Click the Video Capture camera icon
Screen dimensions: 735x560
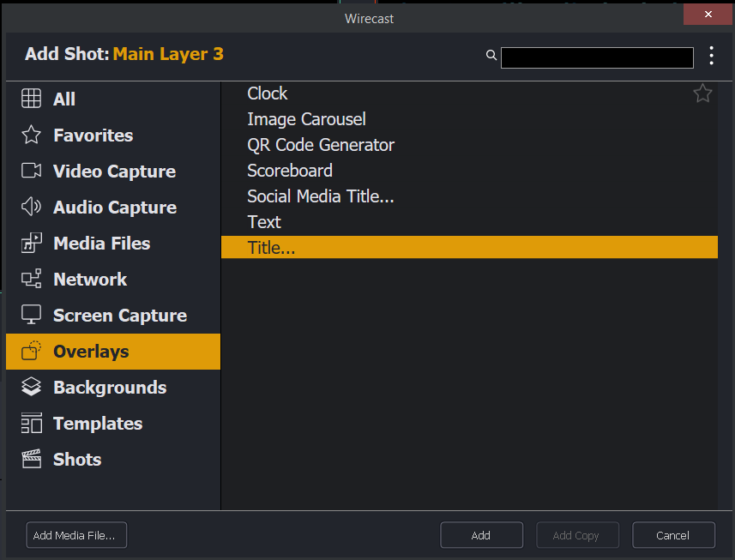click(32, 171)
